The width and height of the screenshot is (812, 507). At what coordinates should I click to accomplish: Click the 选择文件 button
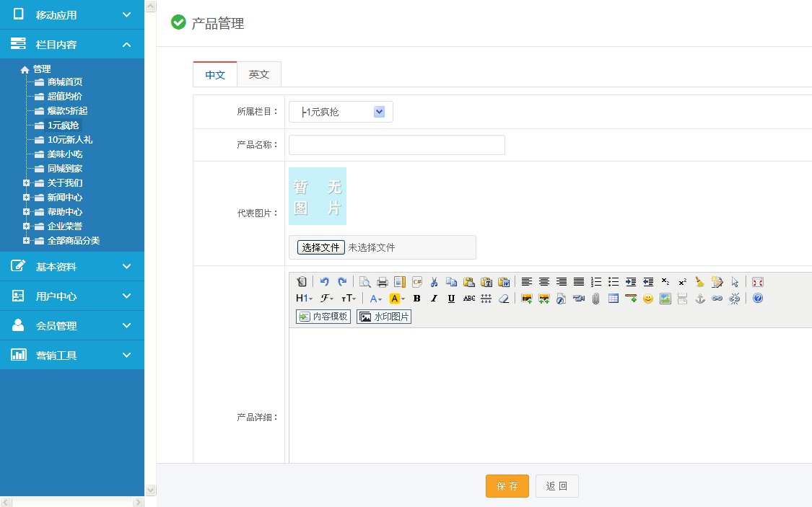click(x=320, y=247)
